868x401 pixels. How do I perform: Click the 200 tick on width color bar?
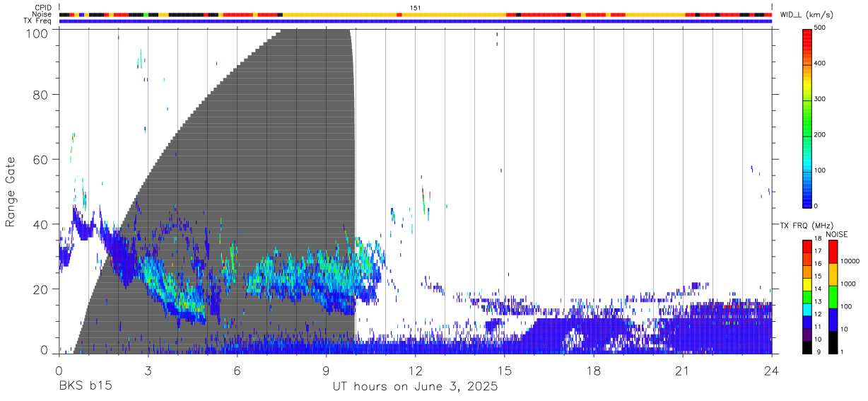[x=820, y=134]
